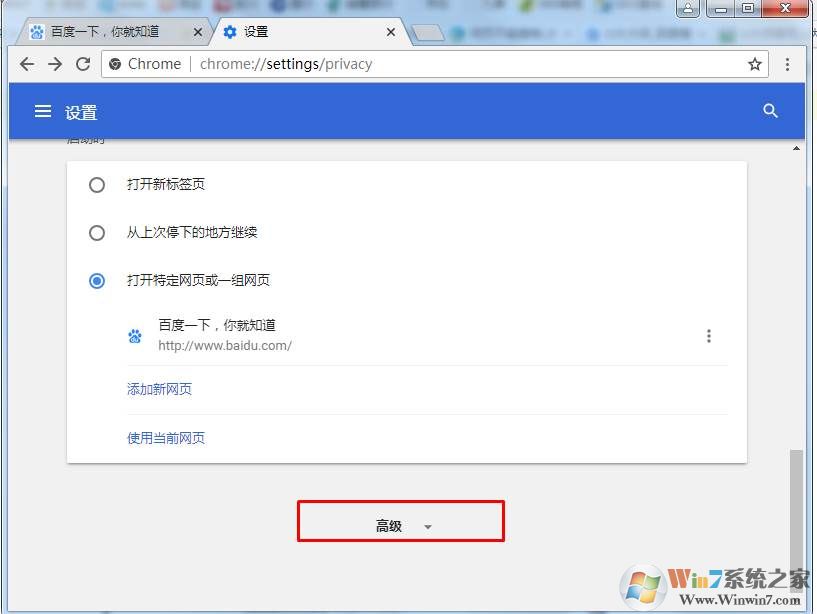Go forward to the next page
The image size is (817, 614).
55,64
